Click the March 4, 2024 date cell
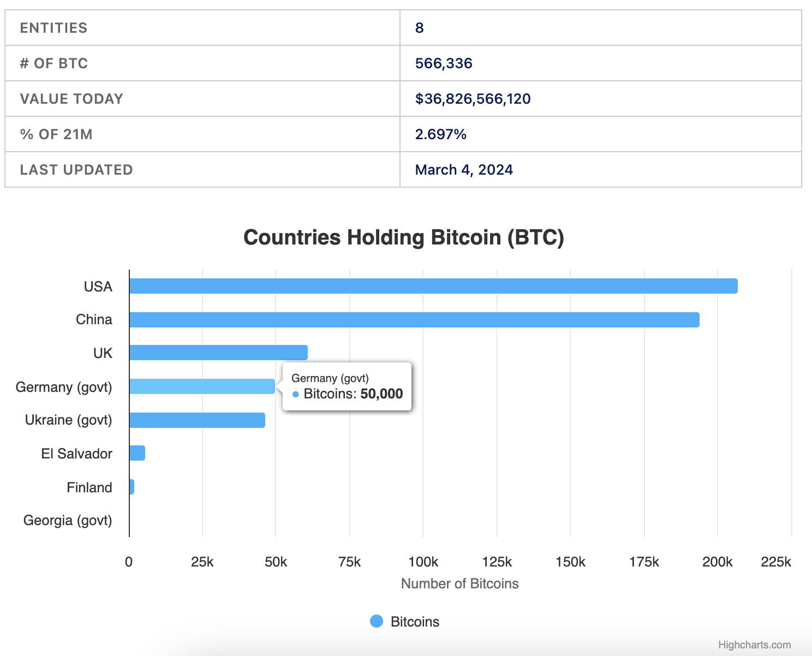 [x=464, y=170]
